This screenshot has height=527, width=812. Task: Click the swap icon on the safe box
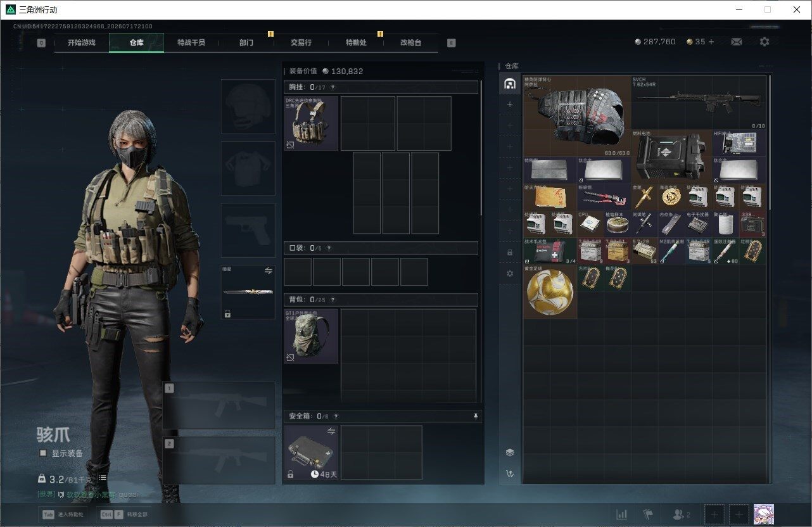(x=331, y=431)
